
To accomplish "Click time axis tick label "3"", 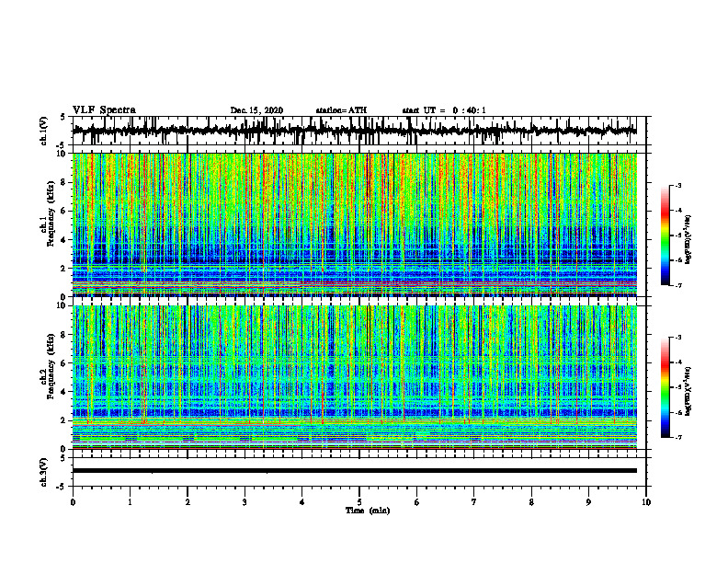I will 245,502.
